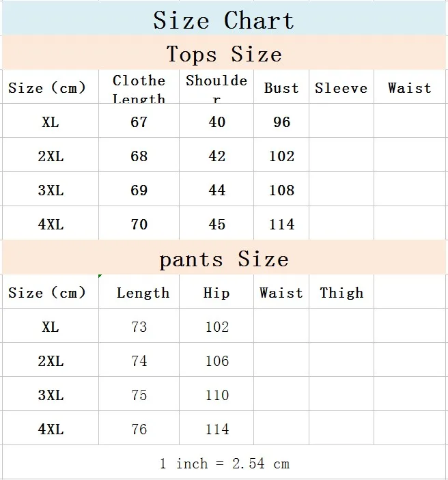Click the Hip column header
The image size is (448, 480).
(x=216, y=292)
